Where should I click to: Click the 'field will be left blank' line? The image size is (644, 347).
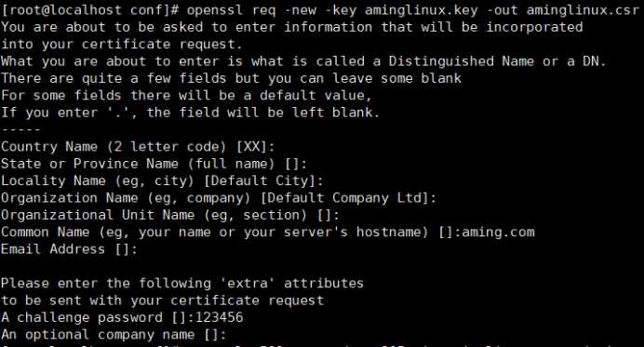pos(190,113)
